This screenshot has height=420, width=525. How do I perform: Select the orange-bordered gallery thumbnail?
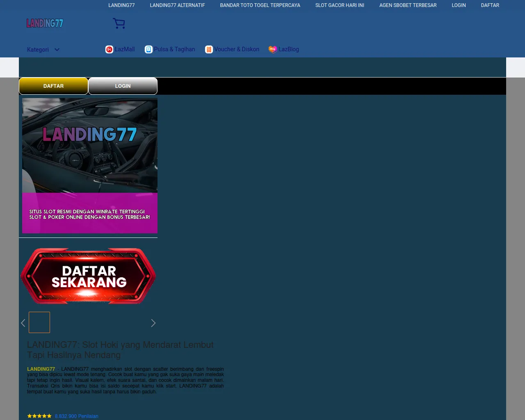[39, 322]
